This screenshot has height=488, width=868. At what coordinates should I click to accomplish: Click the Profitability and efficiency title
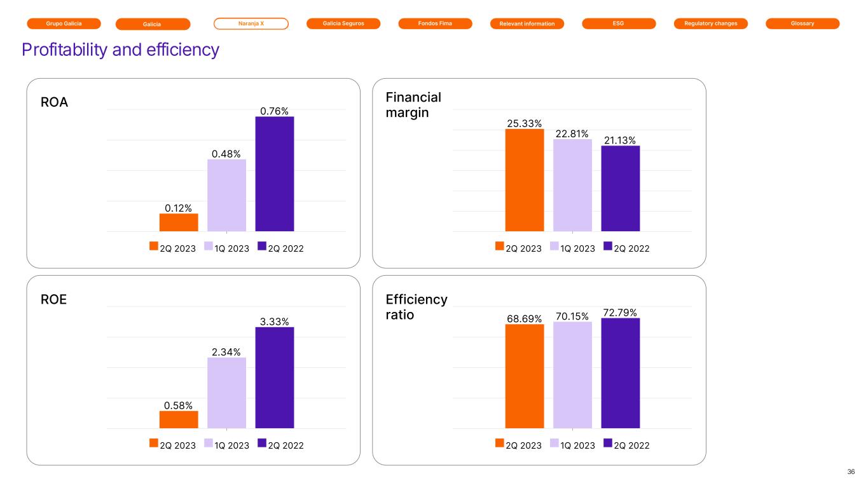(120, 50)
